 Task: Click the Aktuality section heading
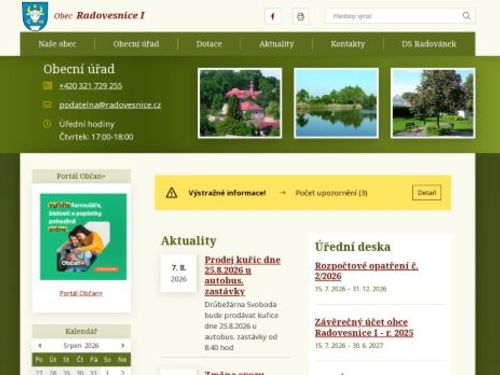pyautogui.click(x=189, y=241)
